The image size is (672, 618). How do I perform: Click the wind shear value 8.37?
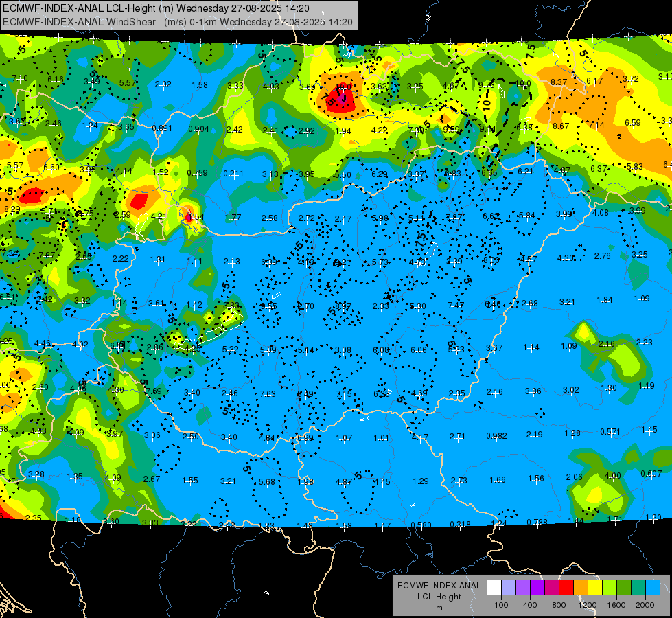tap(559, 82)
